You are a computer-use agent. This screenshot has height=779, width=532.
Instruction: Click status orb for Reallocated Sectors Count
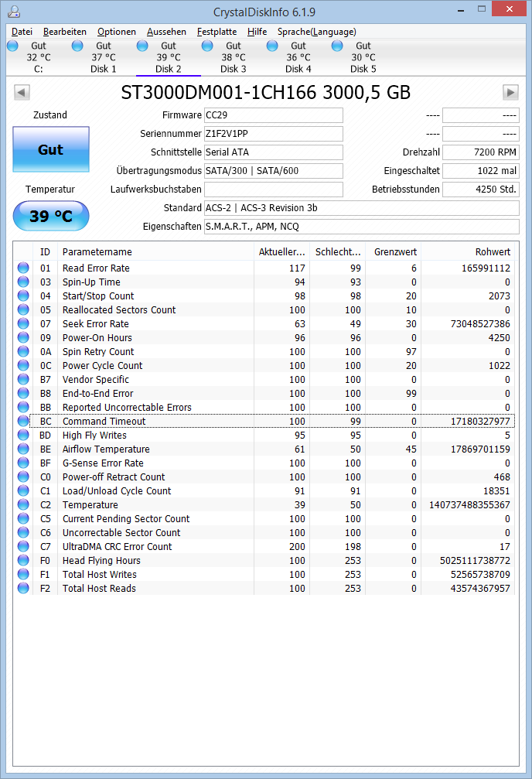(23, 309)
